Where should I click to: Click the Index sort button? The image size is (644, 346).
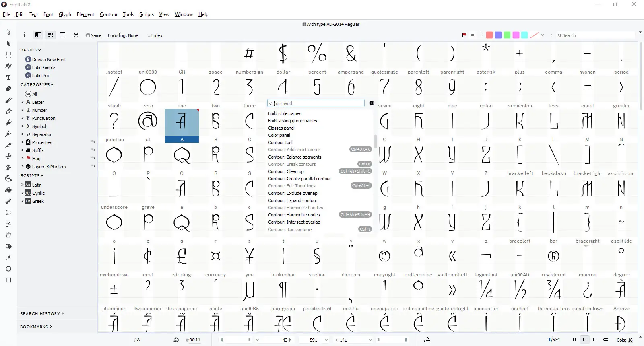[155, 35]
